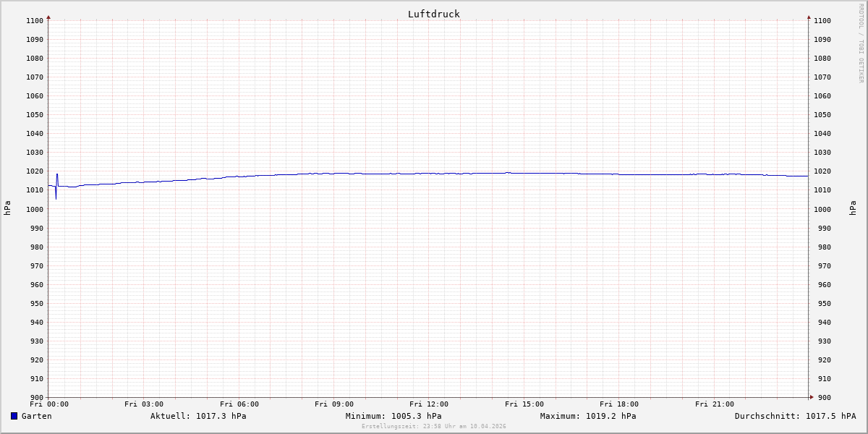The height and width of the screenshot is (434, 868).
Task: Click the hPa unit label on left axis
Action: pyautogui.click(x=7, y=208)
